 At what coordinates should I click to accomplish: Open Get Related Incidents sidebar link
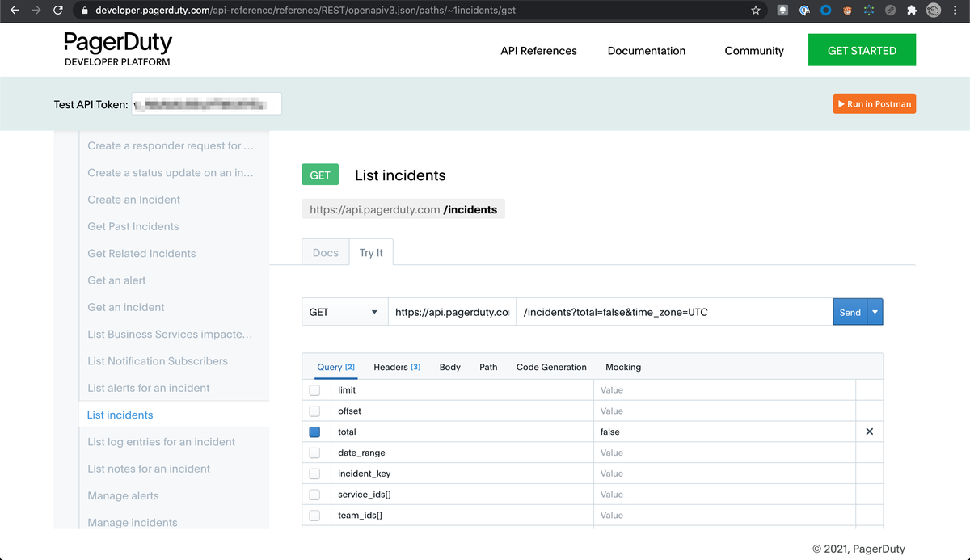[141, 253]
